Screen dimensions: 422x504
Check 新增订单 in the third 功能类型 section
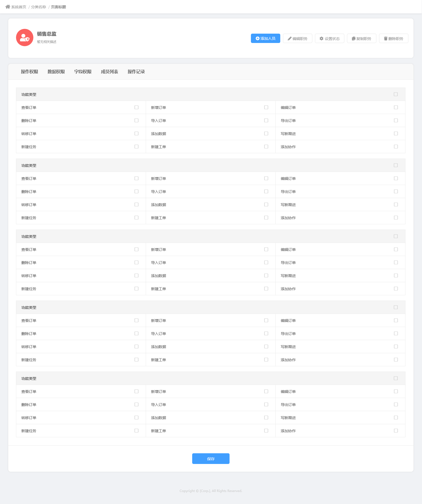pos(266,249)
